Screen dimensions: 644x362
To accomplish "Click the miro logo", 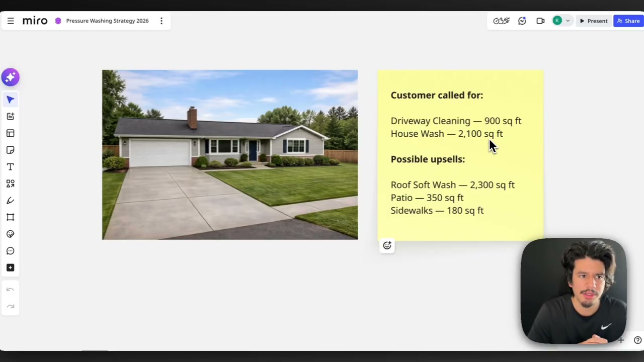I will point(35,21).
